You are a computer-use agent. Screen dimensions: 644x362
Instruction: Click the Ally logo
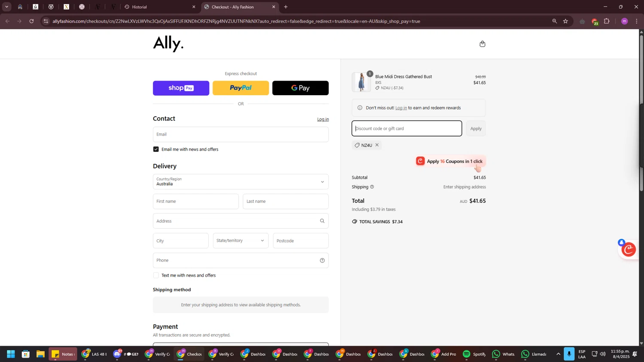pos(168,43)
